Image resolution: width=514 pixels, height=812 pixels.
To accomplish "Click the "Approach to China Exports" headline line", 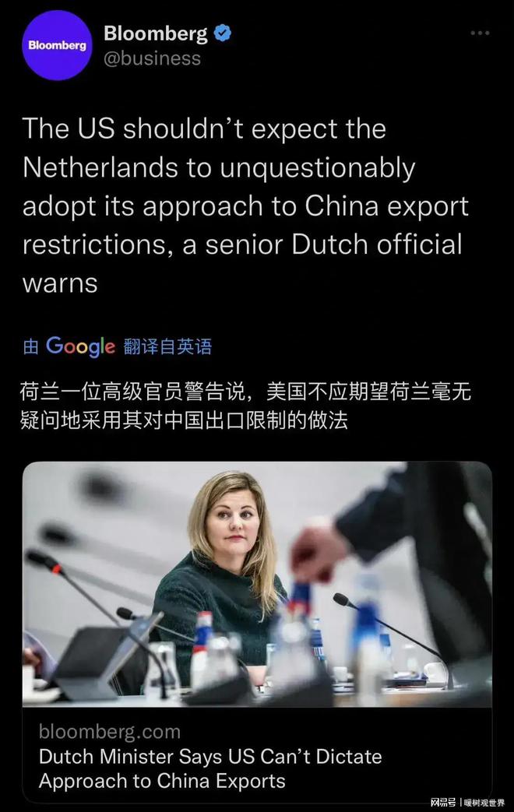I will [162, 781].
